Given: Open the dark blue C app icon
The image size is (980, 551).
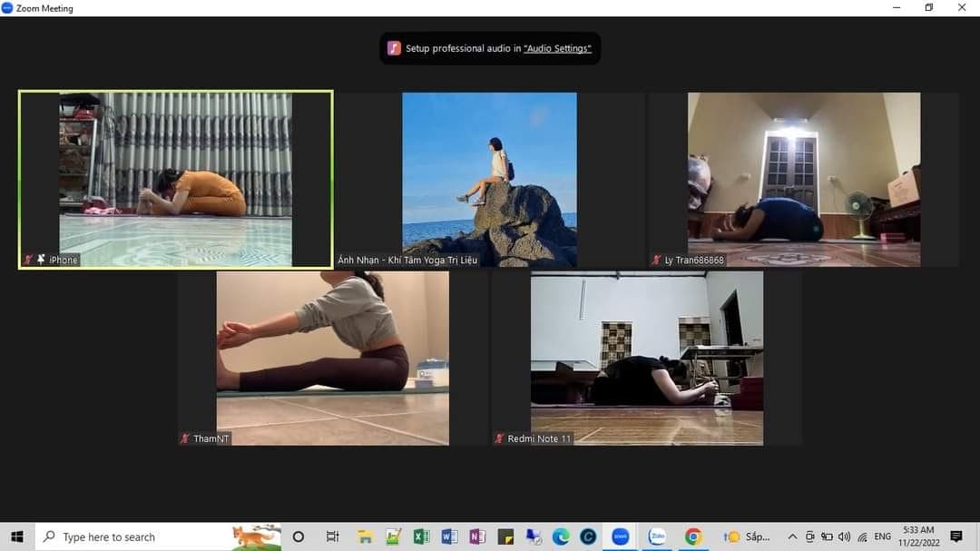Looking at the screenshot, I should (x=588, y=536).
